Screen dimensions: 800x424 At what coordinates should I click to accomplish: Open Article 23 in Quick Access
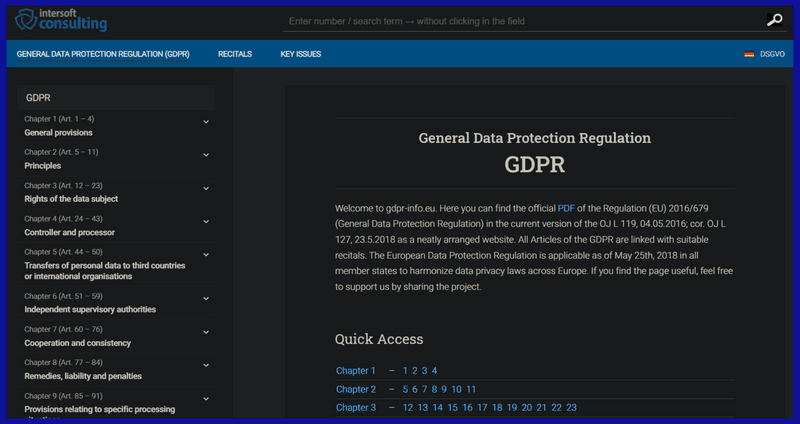571,408
